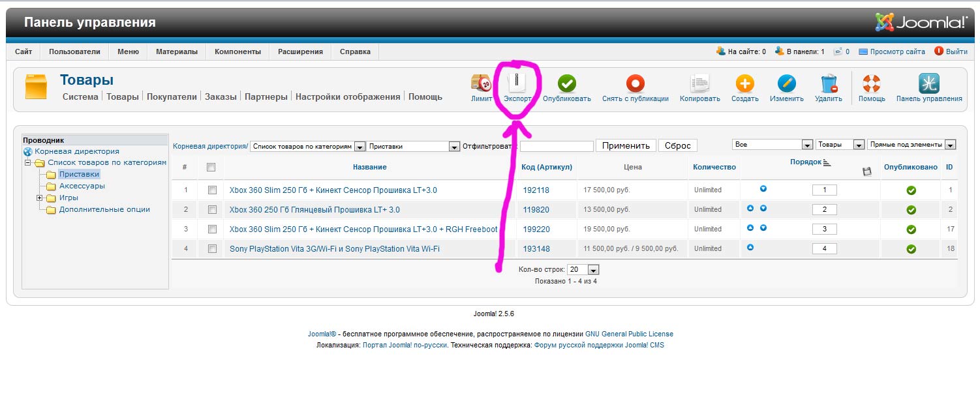Open the Заказы submenu link
This screenshot has width=980, height=397.
(221, 96)
